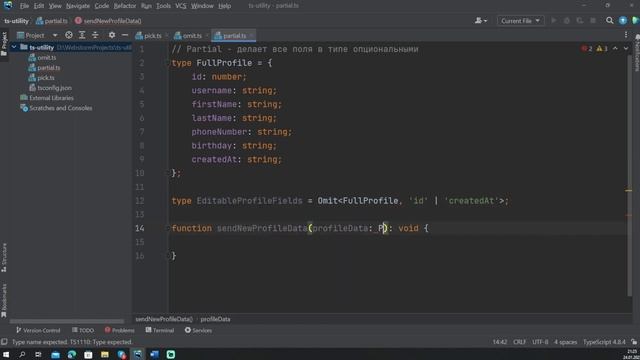Click the warnings count indicator in editor
Viewport: 640px width, 360px height.
tap(602, 49)
